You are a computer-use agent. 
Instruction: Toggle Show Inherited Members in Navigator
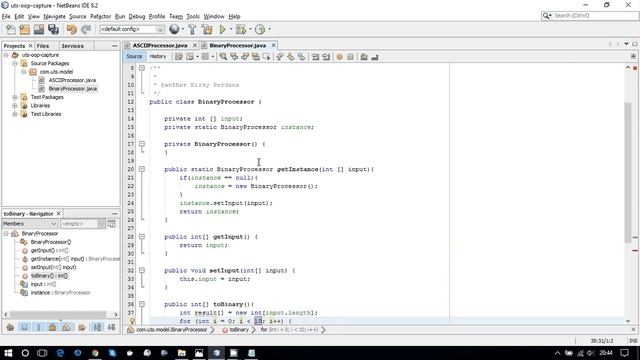tap(10, 327)
